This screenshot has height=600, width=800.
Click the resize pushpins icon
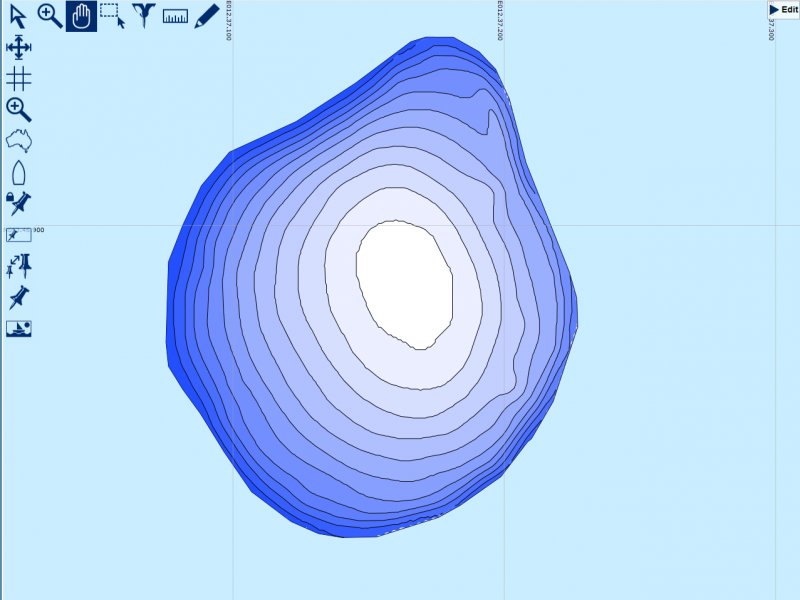(x=19, y=266)
